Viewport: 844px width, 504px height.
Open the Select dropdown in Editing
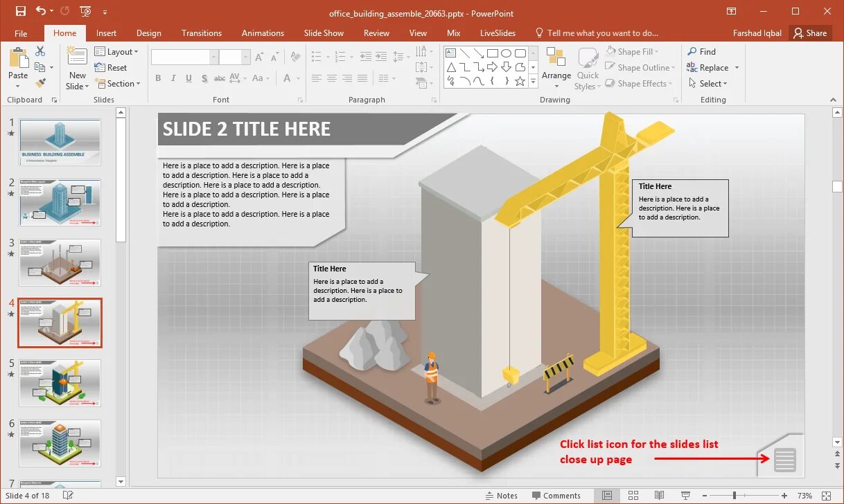[708, 84]
